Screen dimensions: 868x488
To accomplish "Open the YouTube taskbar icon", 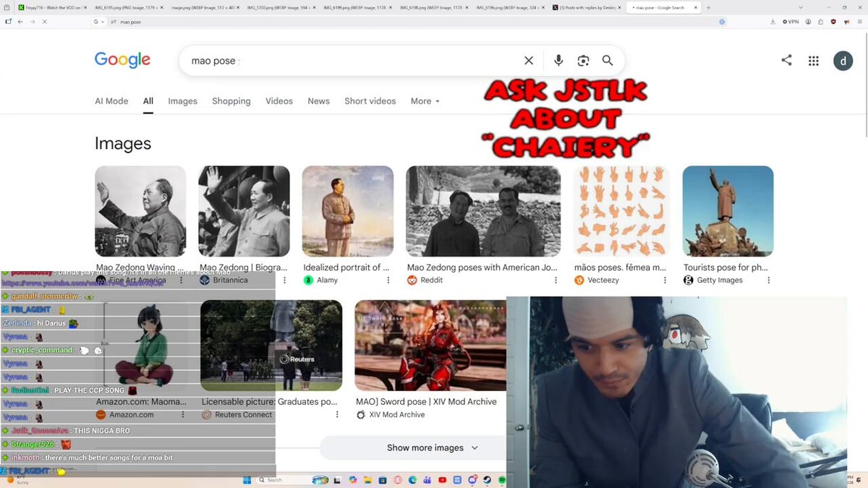I will point(442,480).
